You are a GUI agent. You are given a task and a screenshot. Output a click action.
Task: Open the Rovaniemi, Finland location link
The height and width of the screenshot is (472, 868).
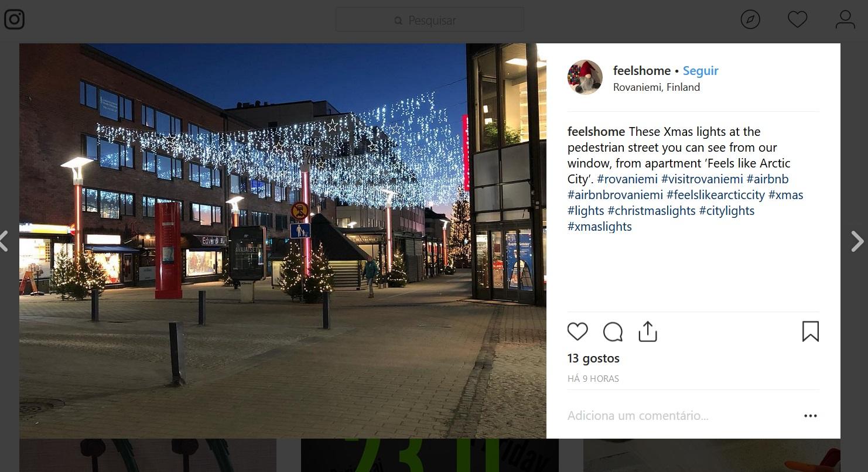[657, 87]
